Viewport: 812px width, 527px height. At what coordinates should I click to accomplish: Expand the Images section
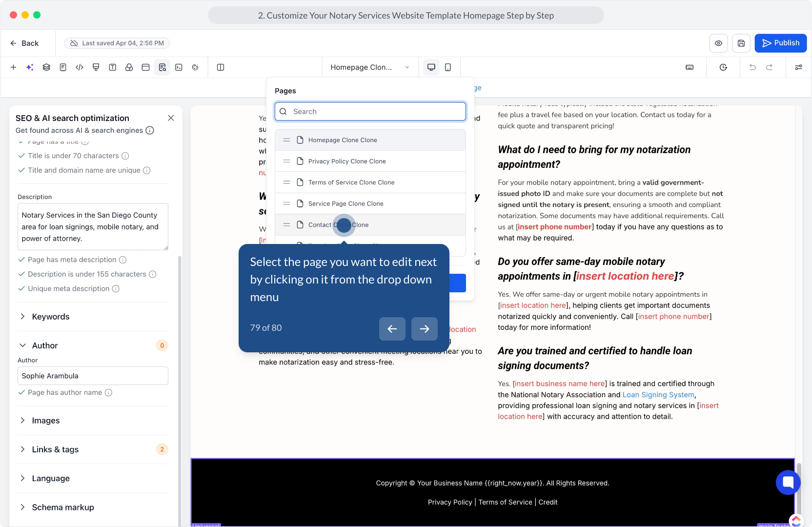coord(93,421)
